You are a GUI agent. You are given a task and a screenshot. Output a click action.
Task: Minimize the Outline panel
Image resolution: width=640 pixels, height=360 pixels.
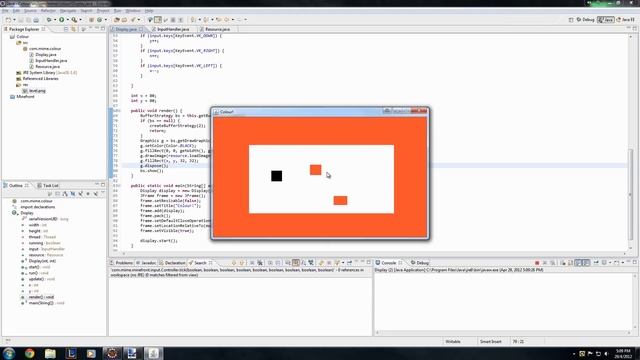coord(96,185)
